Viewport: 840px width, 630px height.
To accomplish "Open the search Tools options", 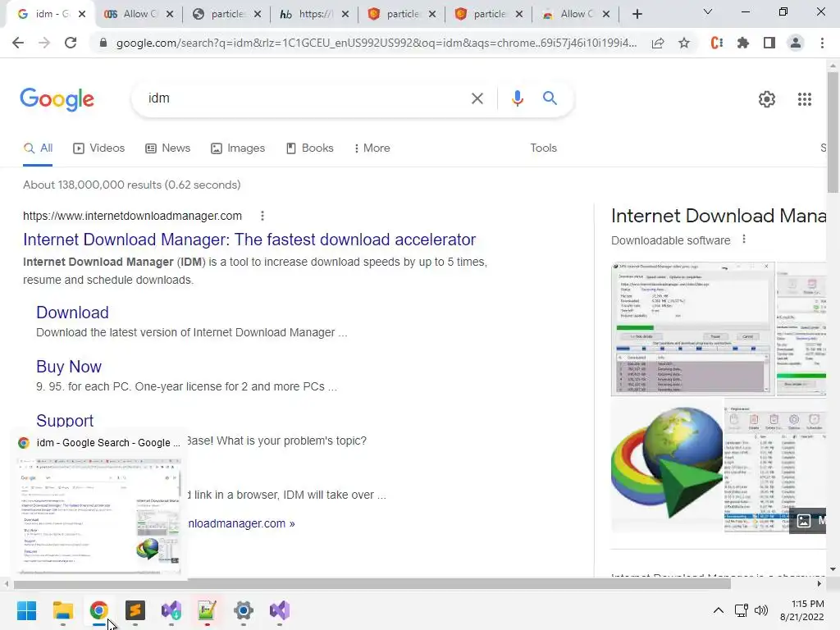I will (x=543, y=148).
